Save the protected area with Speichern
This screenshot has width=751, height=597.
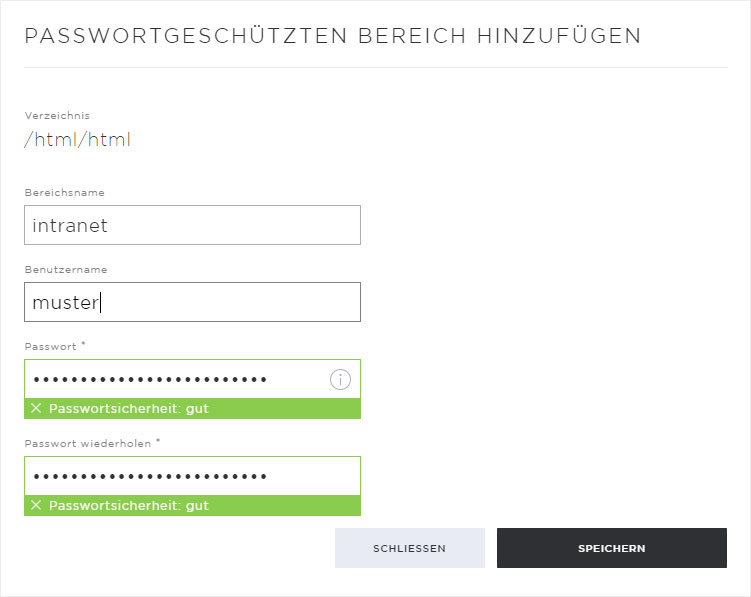tap(612, 548)
